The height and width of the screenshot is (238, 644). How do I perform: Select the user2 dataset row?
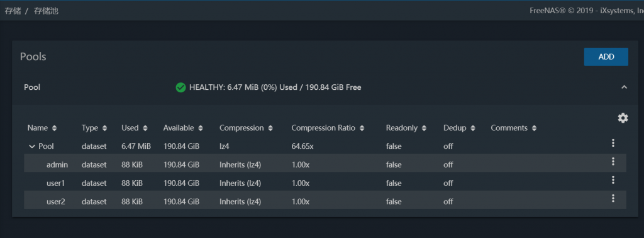point(325,202)
